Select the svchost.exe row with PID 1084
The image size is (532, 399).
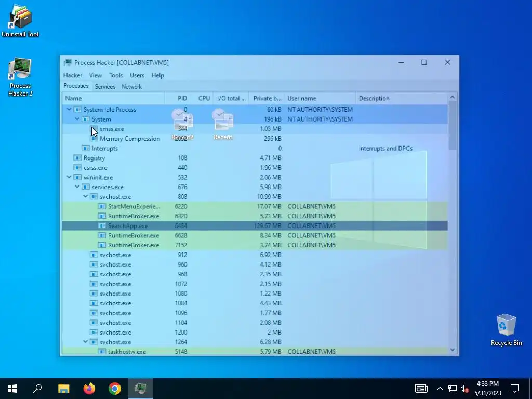(x=255, y=303)
